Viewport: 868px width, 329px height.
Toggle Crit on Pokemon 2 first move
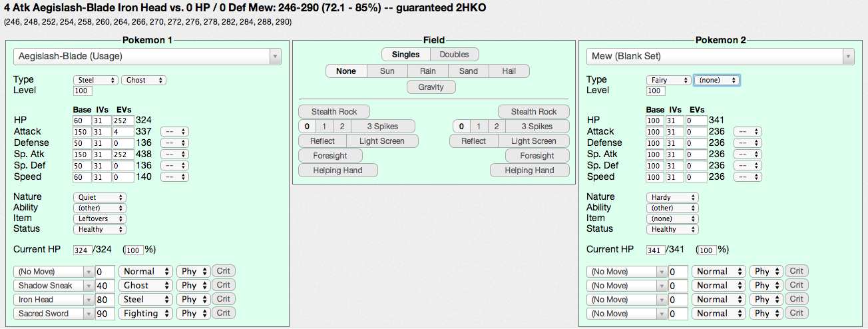797,271
